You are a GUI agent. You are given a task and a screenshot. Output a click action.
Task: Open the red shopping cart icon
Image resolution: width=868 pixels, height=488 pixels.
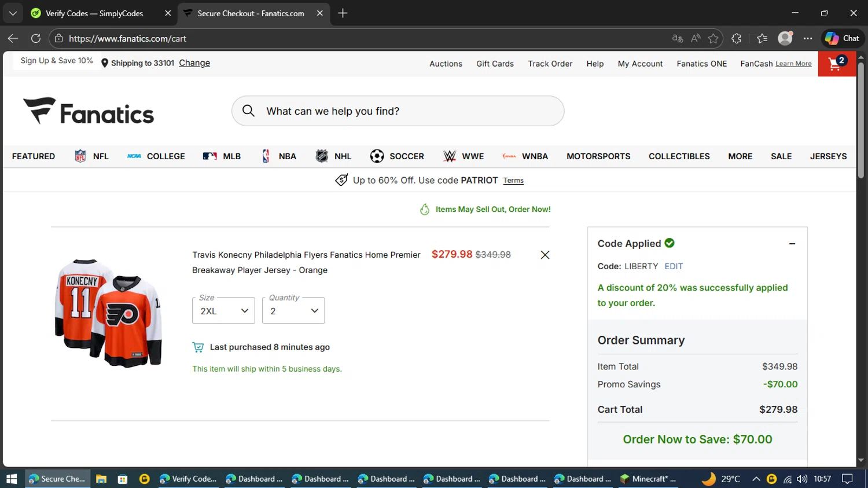pyautogui.click(x=837, y=64)
